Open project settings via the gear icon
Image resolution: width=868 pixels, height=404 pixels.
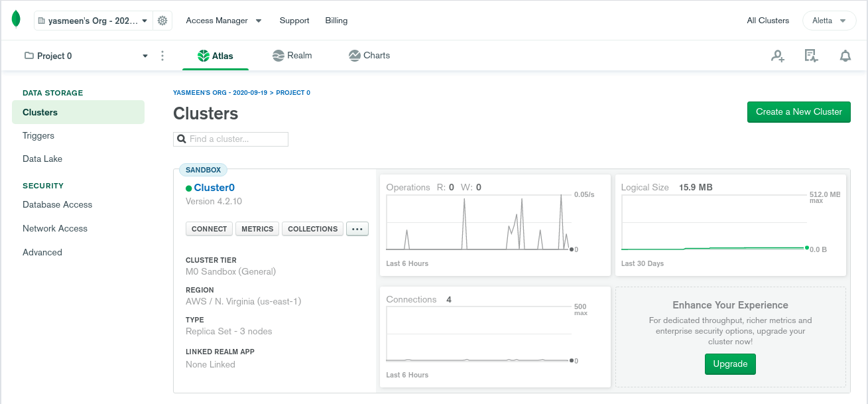(162, 21)
